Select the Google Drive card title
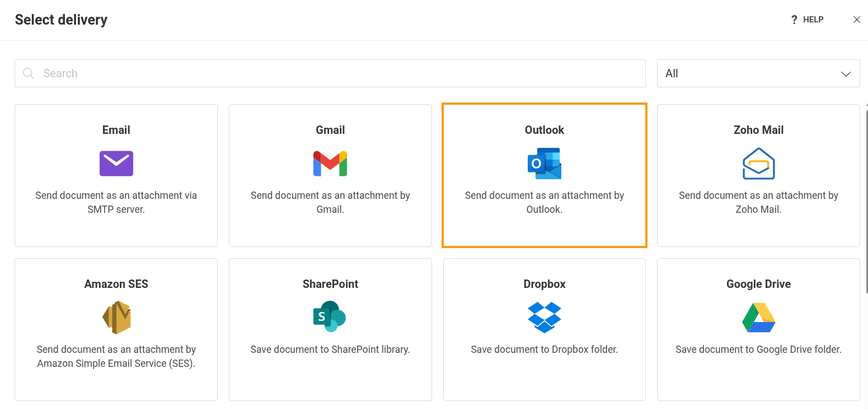Viewport: 868px width, 410px height. [x=758, y=284]
